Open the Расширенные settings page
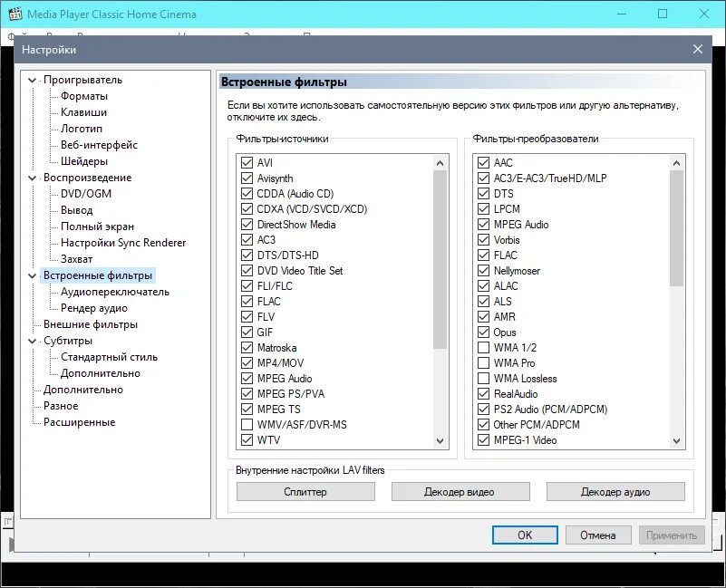 point(79,422)
